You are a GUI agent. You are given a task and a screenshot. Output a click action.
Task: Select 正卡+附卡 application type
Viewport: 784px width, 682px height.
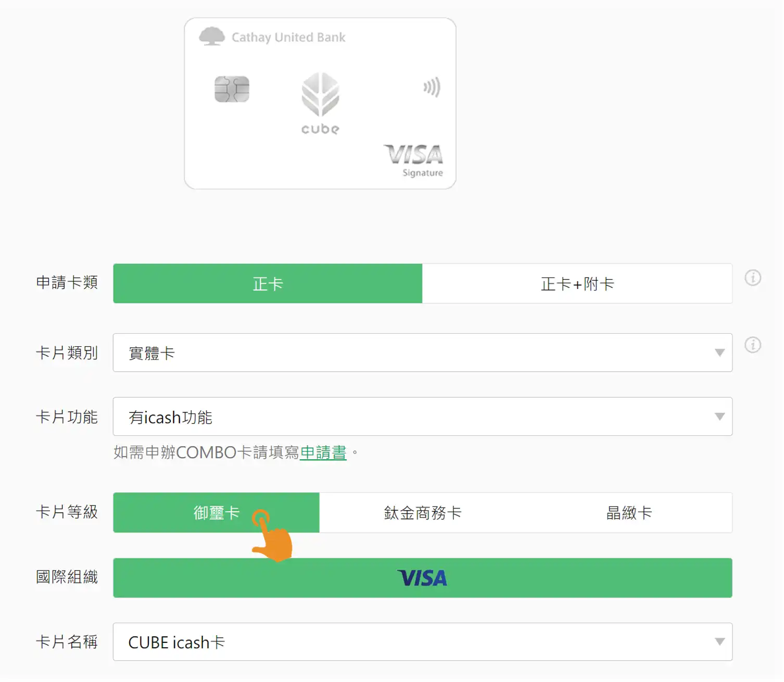577,284
